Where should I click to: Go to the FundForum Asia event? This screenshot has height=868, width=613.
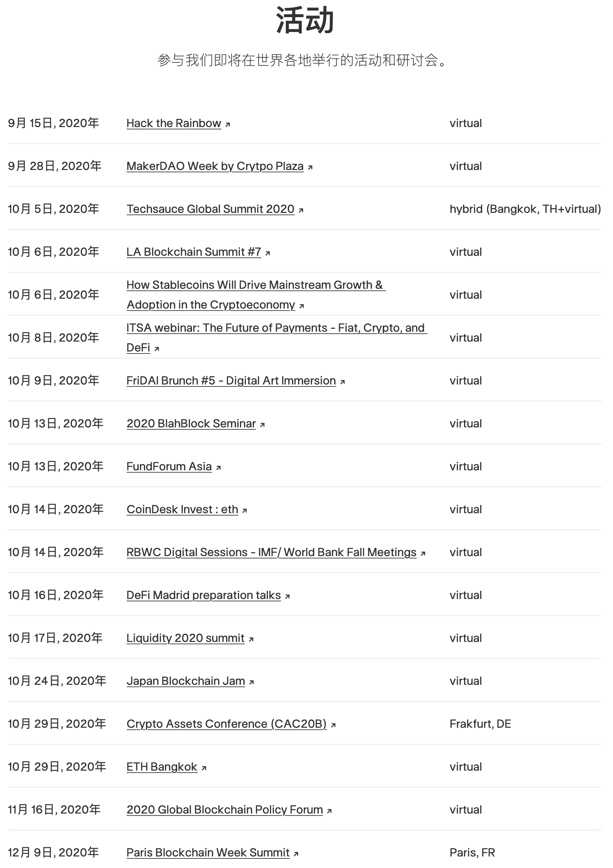point(169,467)
